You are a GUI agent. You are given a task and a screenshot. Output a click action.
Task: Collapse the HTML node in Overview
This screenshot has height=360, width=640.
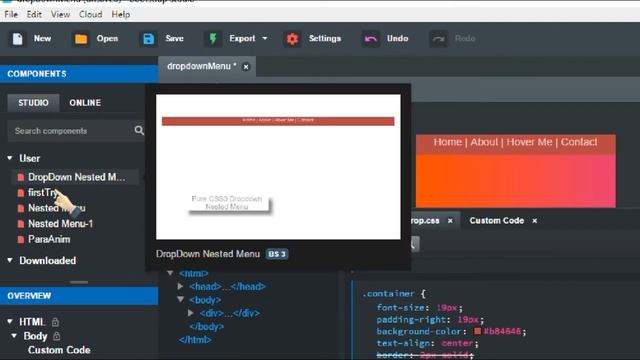coord(10,322)
